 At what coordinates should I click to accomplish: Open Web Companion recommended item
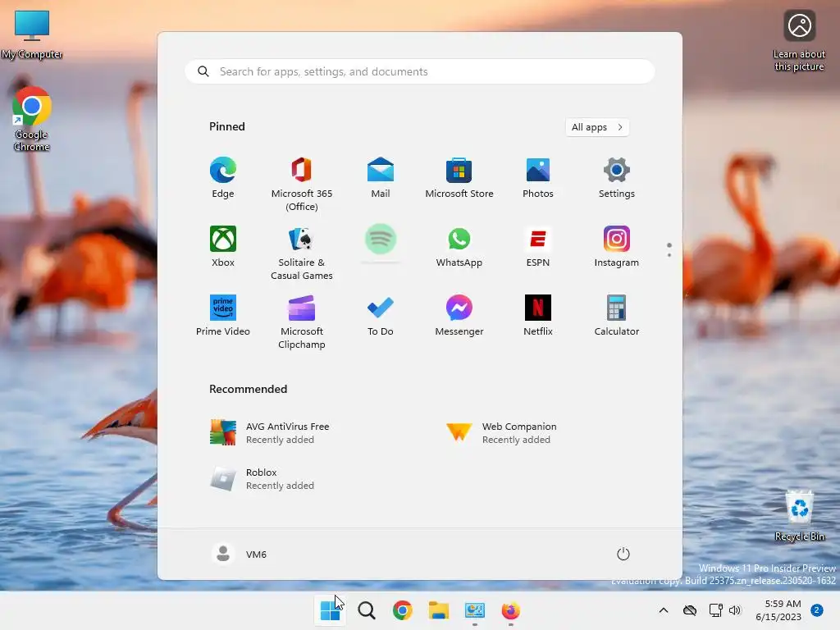(x=502, y=433)
